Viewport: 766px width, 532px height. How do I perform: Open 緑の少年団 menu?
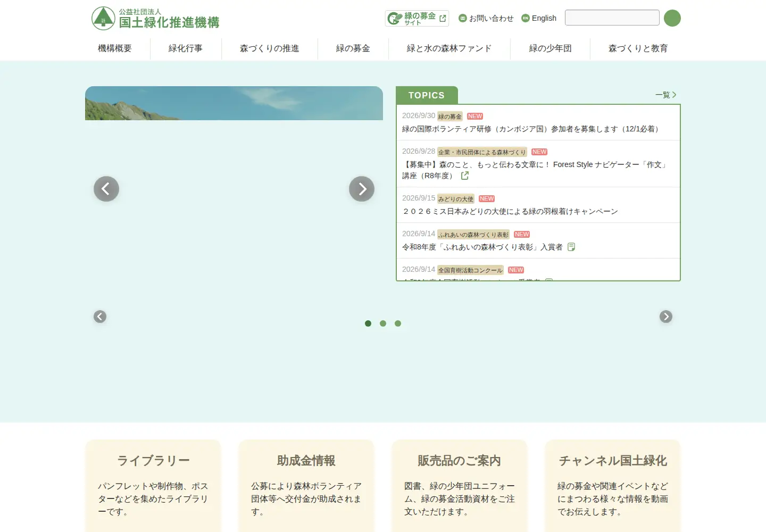551,48
